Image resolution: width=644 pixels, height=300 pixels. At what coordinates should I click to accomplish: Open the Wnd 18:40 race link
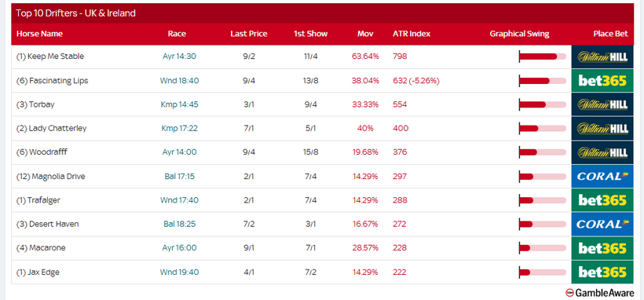[180, 81]
